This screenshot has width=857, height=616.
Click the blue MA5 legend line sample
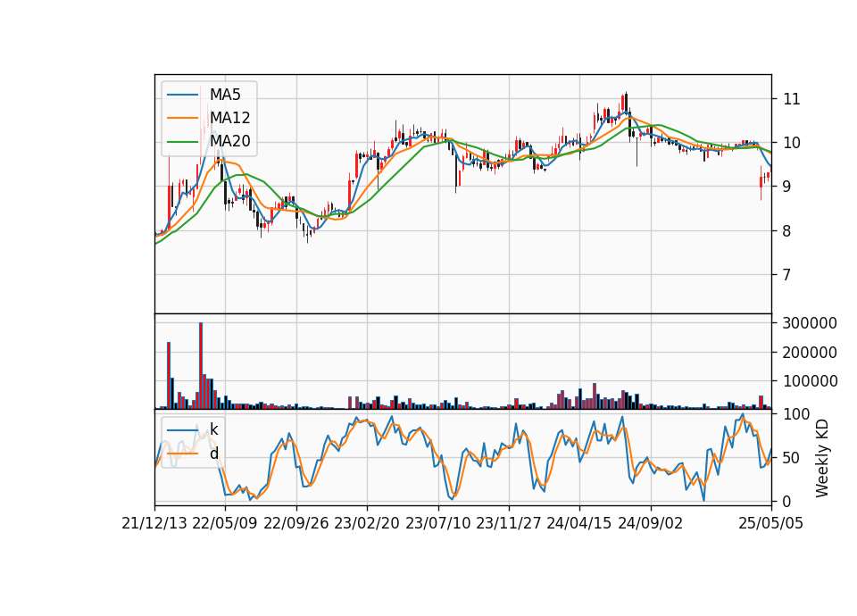click(182, 96)
